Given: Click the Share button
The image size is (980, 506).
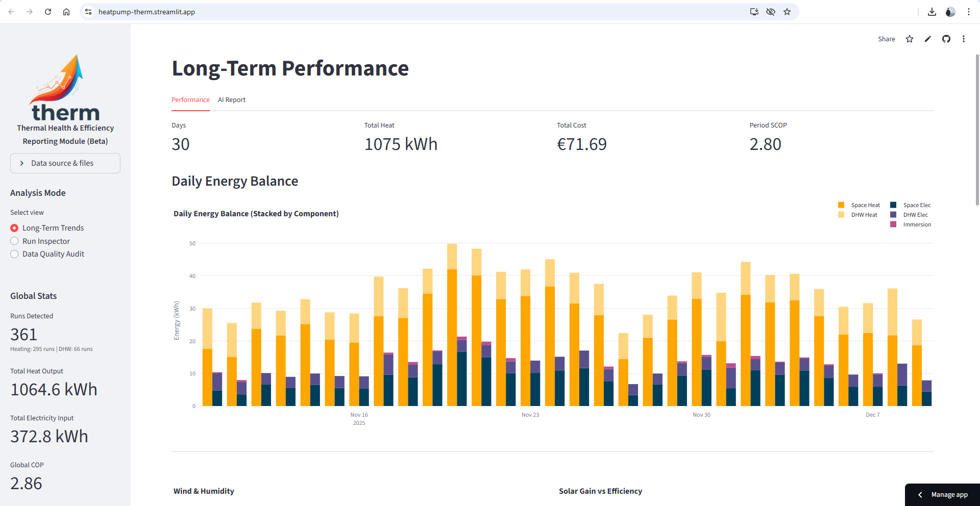Looking at the screenshot, I should (x=886, y=39).
